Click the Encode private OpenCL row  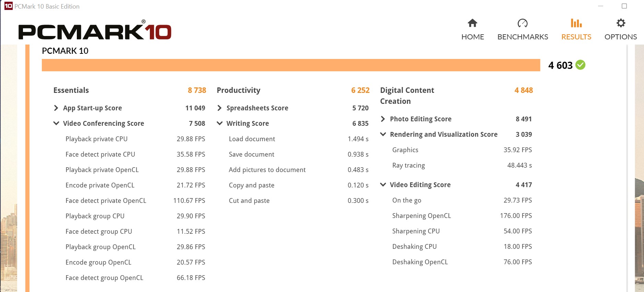tap(135, 185)
